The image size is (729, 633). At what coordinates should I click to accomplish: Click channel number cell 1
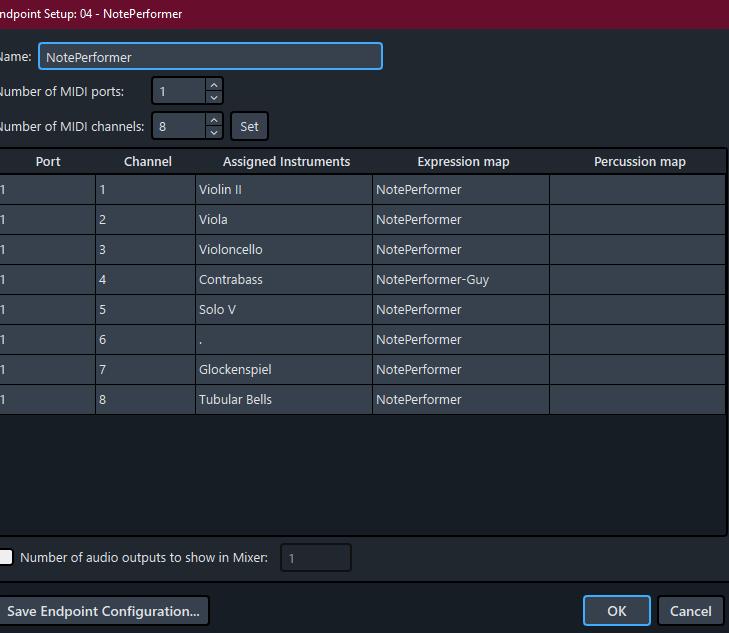point(146,190)
